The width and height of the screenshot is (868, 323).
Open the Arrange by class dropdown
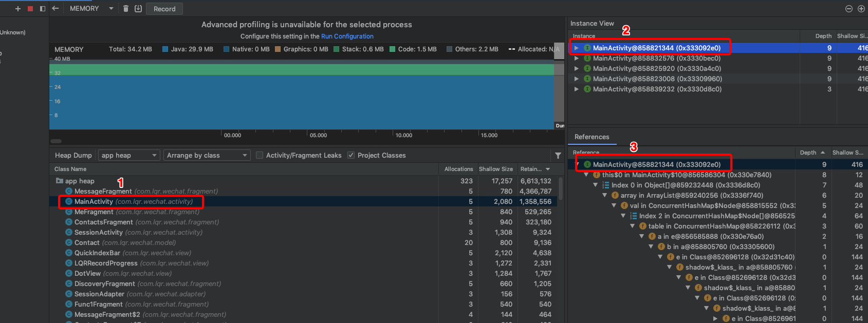(207, 155)
